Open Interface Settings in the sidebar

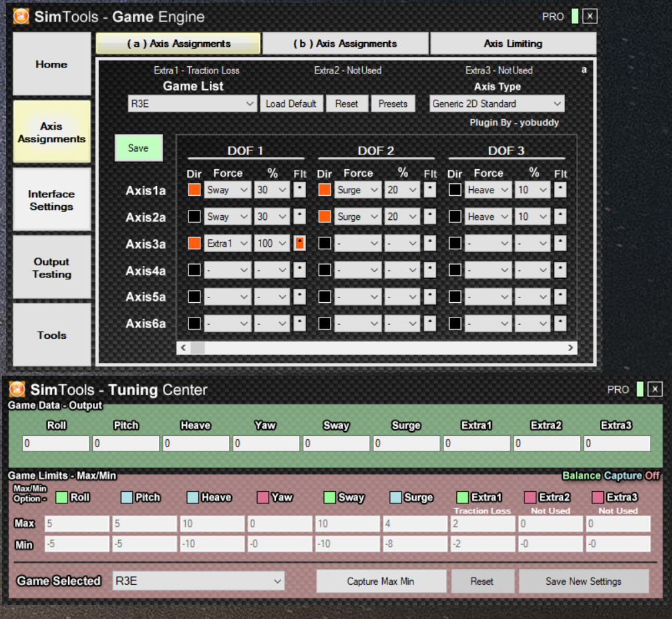click(51, 200)
